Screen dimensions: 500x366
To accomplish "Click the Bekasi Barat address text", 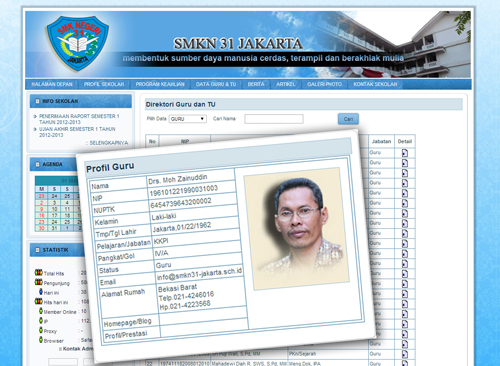I will 177,288.
